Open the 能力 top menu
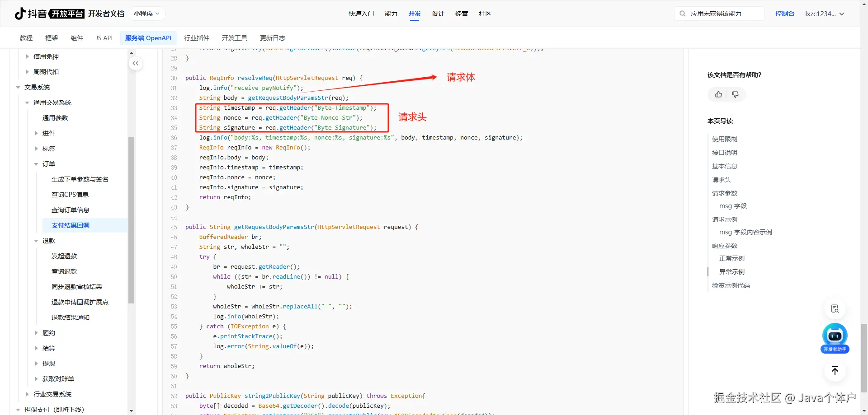Viewport: 868px width, 415px height. (391, 14)
